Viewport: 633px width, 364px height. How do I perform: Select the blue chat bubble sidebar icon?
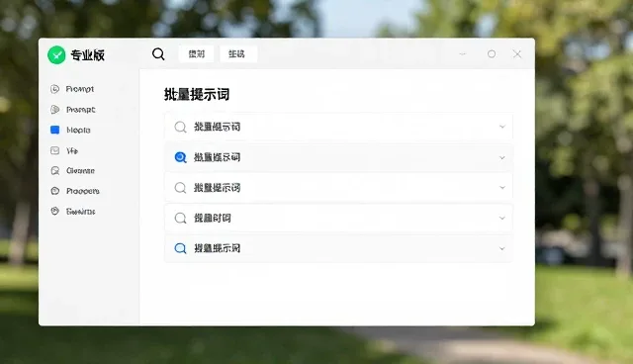[x=55, y=130]
